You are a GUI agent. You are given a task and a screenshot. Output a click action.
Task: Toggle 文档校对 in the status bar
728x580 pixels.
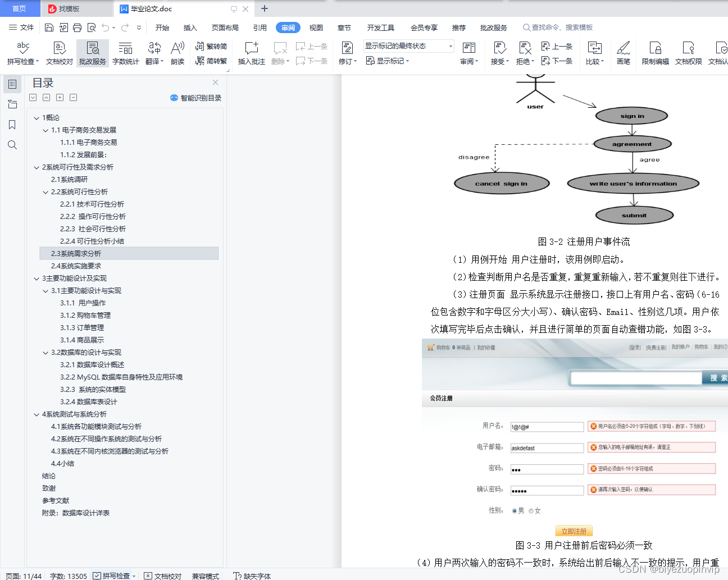click(163, 576)
